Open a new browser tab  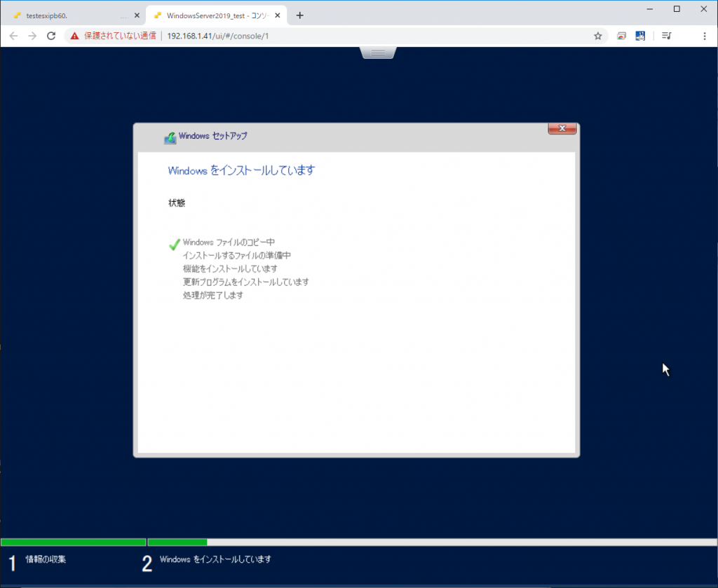[x=299, y=15]
